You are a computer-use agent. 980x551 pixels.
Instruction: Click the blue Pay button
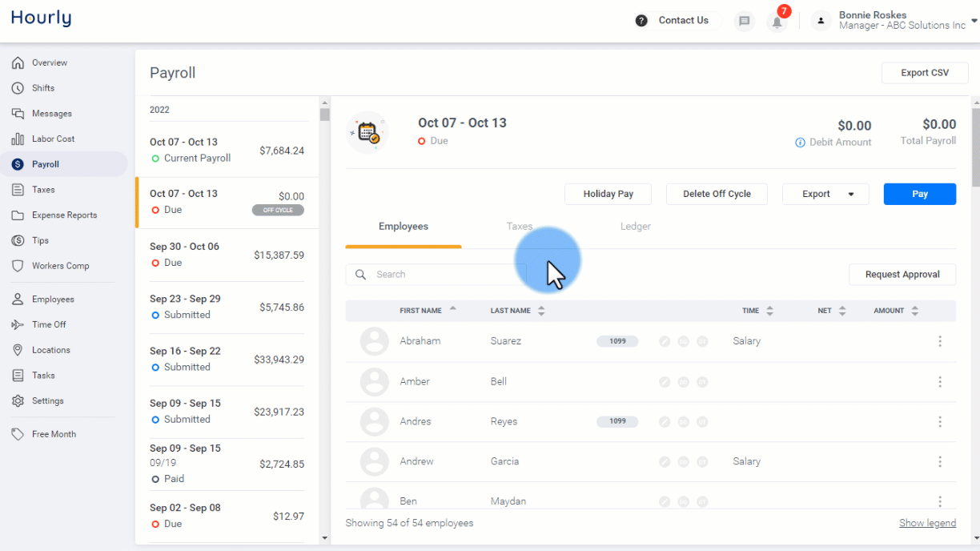pyautogui.click(x=920, y=194)
